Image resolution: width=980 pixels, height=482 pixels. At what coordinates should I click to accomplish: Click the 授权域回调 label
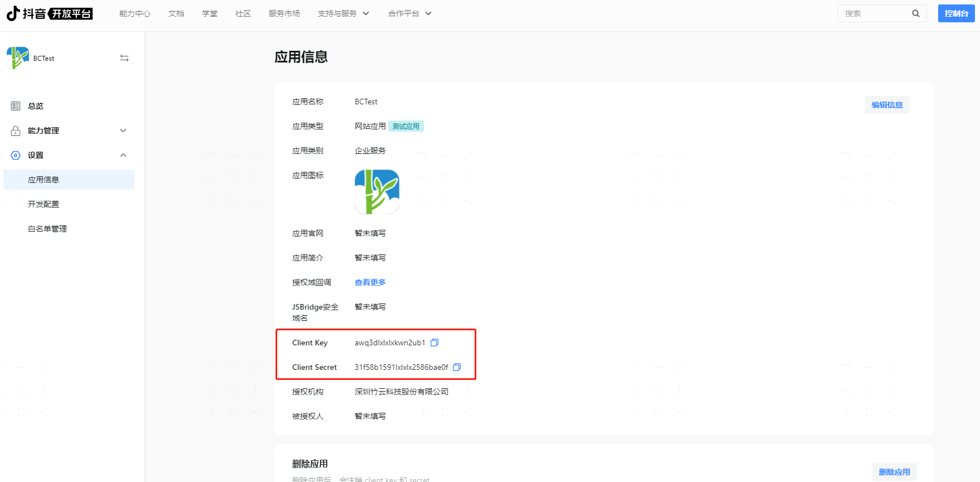pos(312,282)
